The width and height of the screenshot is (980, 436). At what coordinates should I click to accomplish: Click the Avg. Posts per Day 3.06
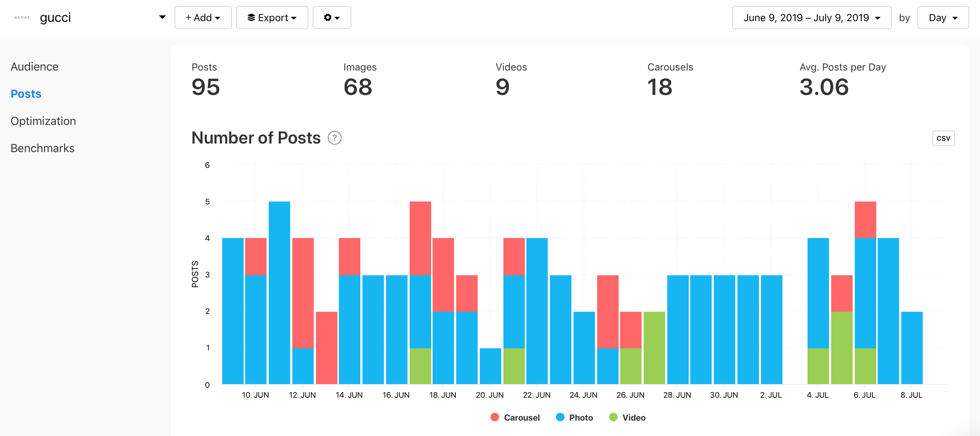[824, 87]
